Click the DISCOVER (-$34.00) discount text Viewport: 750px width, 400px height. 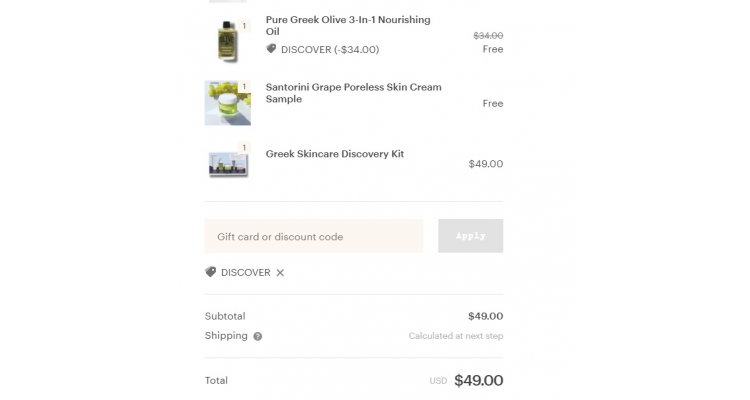coord(330,50)
